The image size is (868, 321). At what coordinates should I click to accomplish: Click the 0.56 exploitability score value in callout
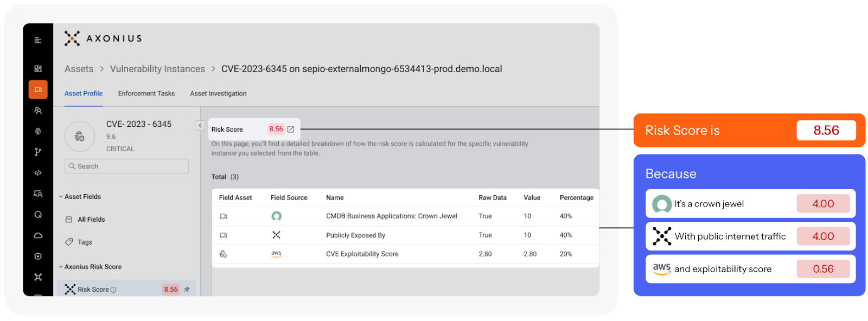[823, 269]
